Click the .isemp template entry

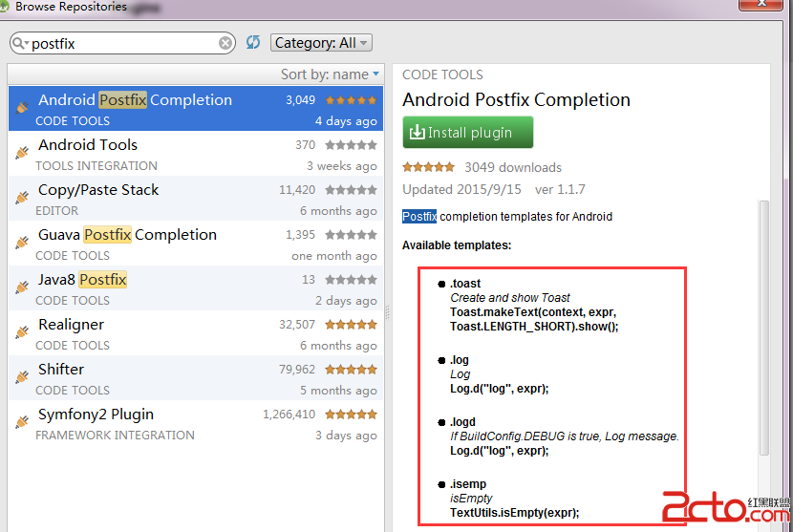(x=468, y=484)
